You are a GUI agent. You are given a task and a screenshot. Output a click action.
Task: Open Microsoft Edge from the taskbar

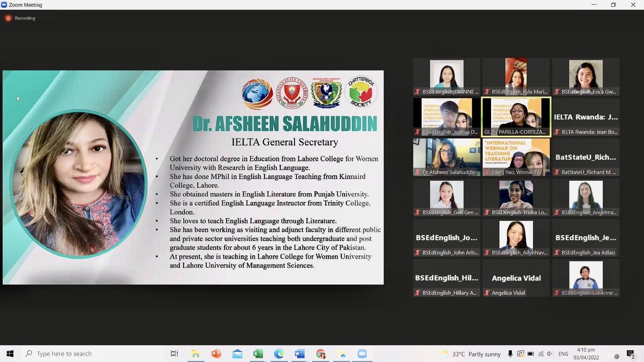pyautogui.click(x=279, y=353)
